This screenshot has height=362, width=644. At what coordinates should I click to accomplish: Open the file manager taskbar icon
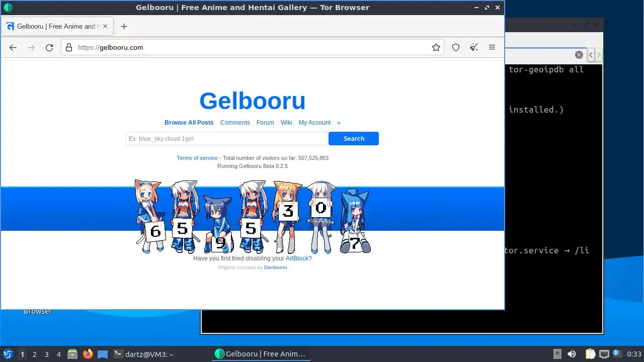click(x=72, y=354)
